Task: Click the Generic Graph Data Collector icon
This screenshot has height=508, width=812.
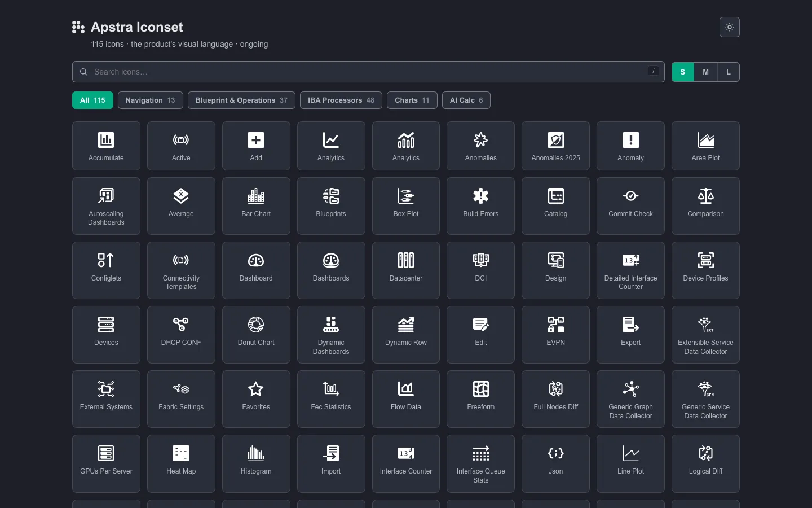Action: click(x=630, y=399)
